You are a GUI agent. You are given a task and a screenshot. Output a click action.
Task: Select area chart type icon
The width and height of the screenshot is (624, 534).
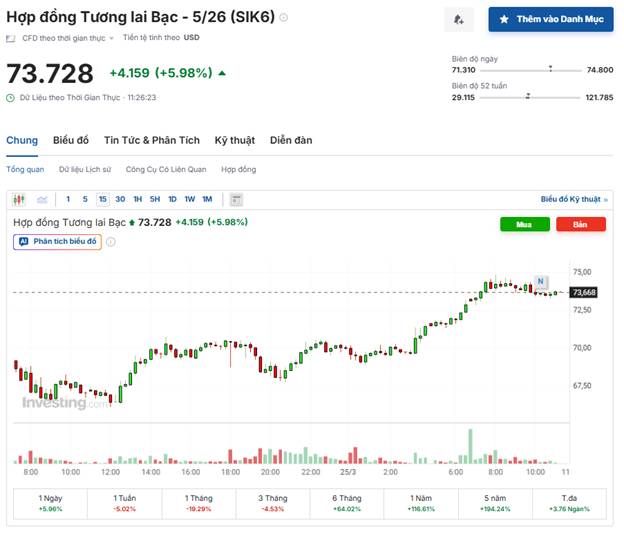click(42, 199)
